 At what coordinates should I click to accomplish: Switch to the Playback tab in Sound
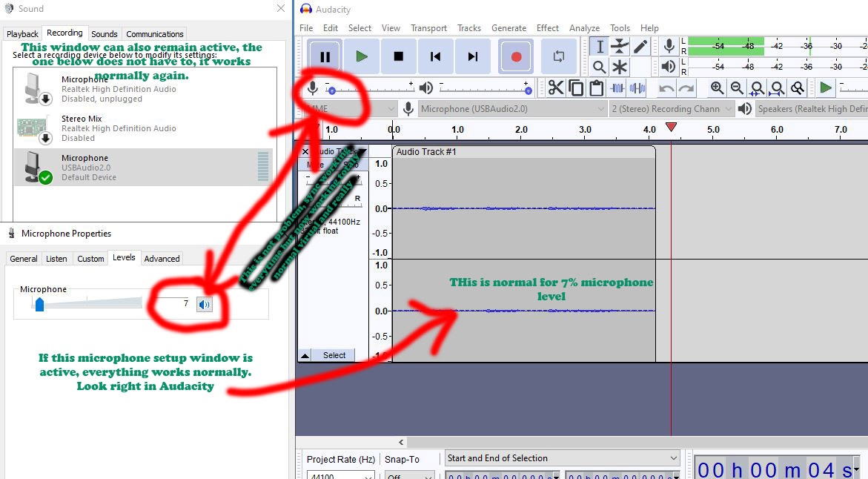coord(22,34)
